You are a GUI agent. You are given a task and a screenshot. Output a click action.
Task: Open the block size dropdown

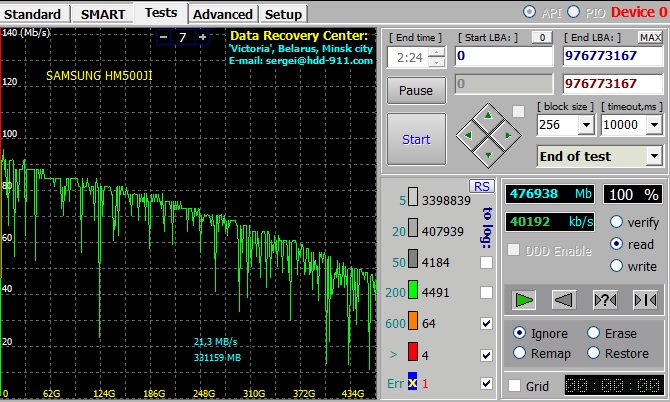585,125
